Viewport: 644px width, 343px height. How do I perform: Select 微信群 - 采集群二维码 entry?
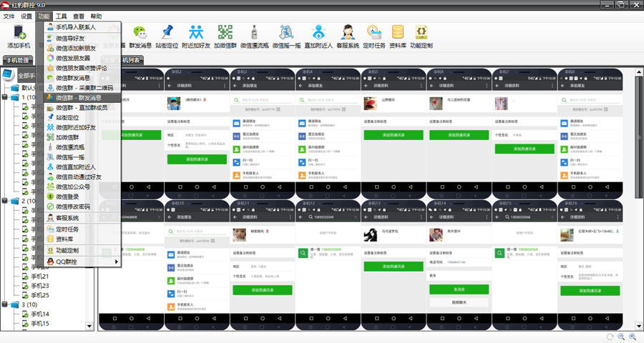click(x=82, y=87)
